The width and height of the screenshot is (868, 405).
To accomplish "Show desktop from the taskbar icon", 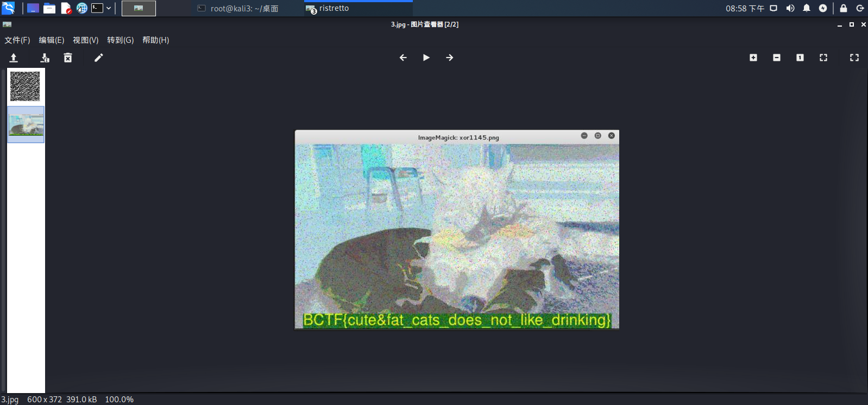I will tap(33, 8).
